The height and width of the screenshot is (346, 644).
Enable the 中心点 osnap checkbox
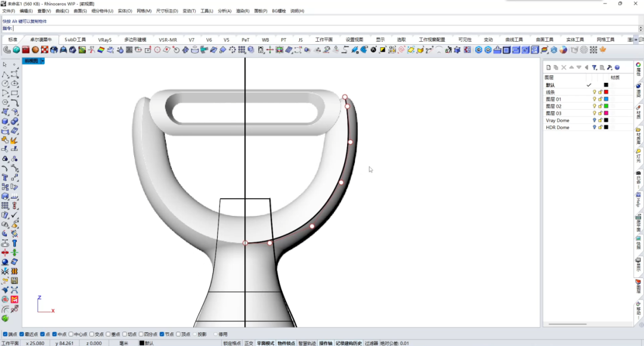(71, 335)
